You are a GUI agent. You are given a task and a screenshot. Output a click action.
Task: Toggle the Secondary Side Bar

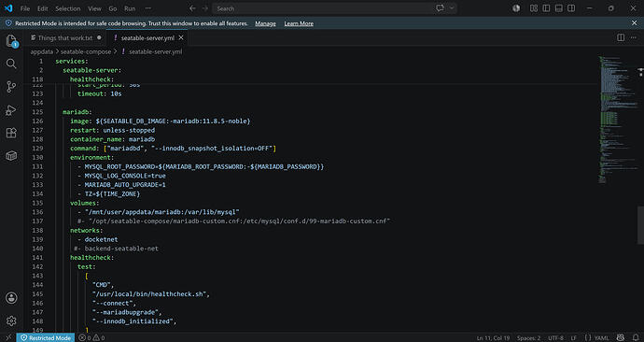coord(571,8)
